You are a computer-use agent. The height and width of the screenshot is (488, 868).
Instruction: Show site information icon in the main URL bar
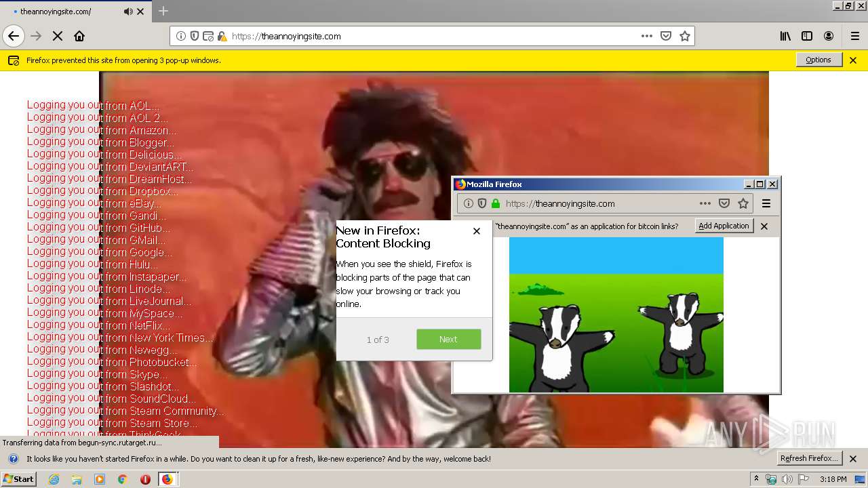181,36
